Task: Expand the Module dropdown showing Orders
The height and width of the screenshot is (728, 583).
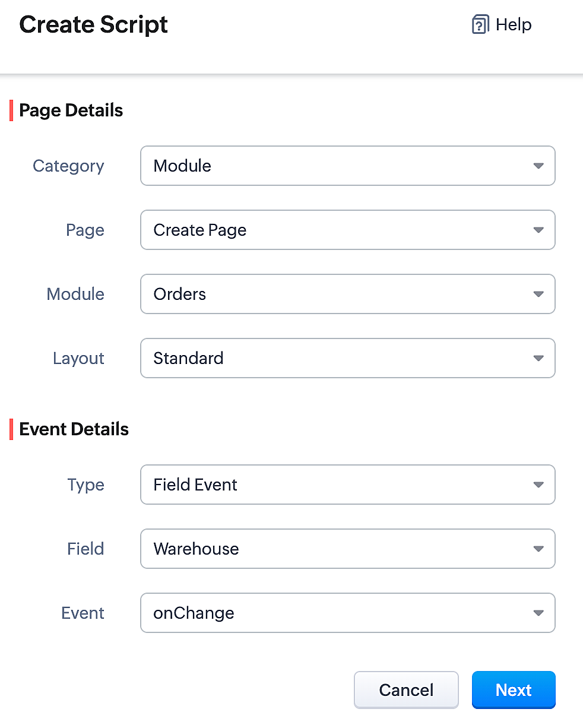Action: (348, 294)
